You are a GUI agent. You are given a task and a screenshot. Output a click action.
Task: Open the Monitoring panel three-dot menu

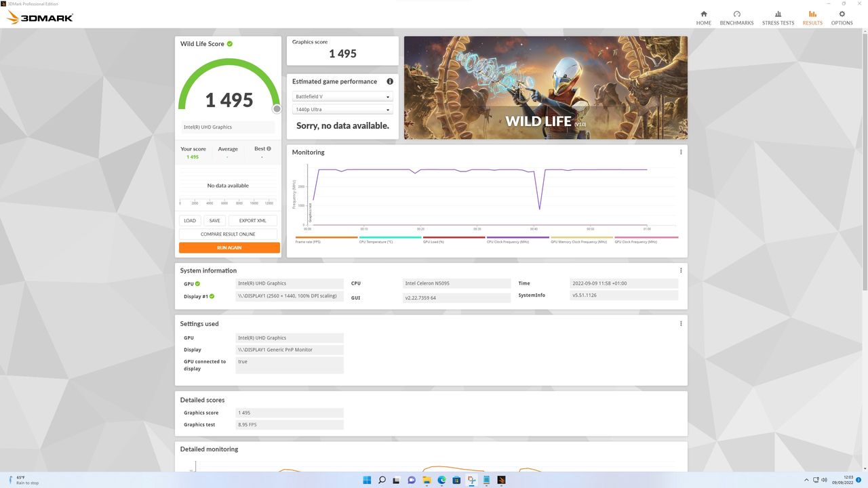(x=681, y=152)
